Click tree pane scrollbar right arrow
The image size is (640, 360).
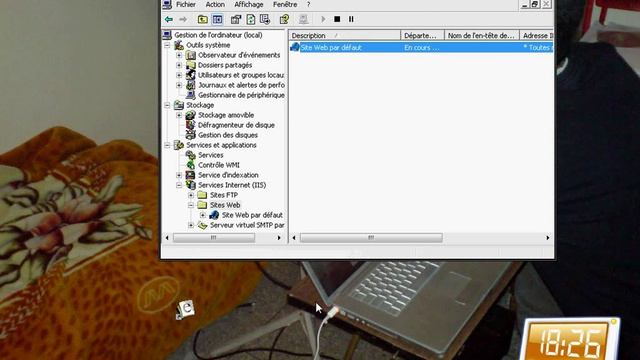279,238
